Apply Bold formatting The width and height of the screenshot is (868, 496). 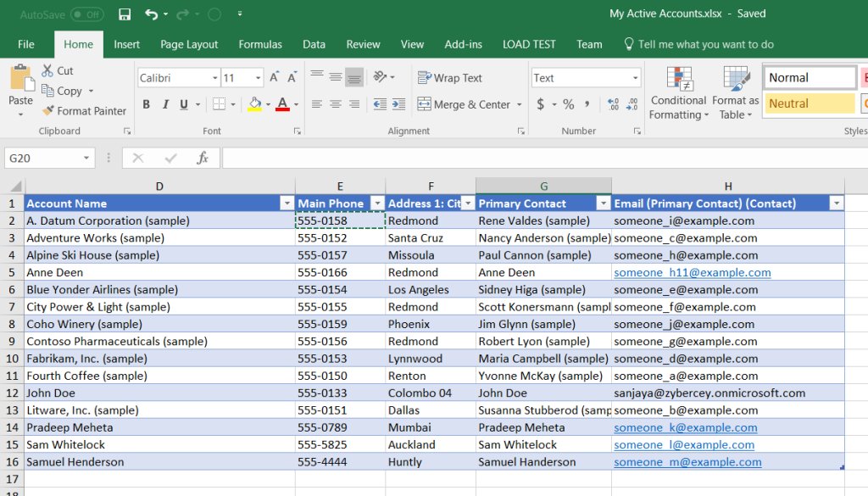[146, 104]
